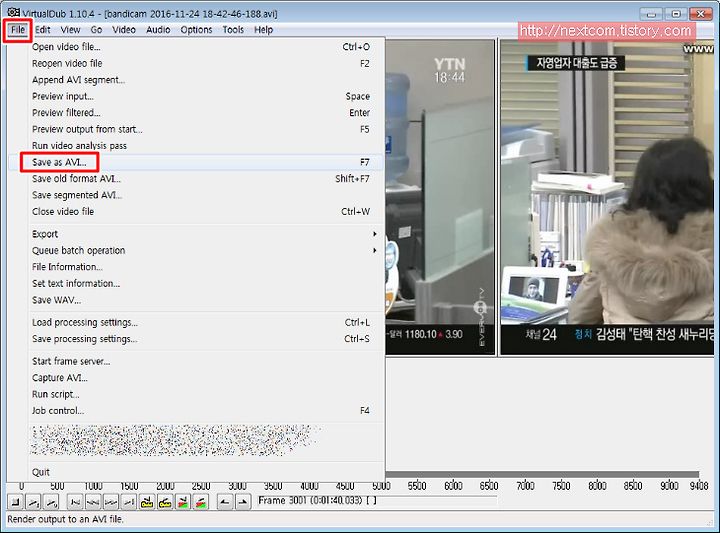
Task: Choose Save old format AVI...
Action: click(x=197, y=179)
